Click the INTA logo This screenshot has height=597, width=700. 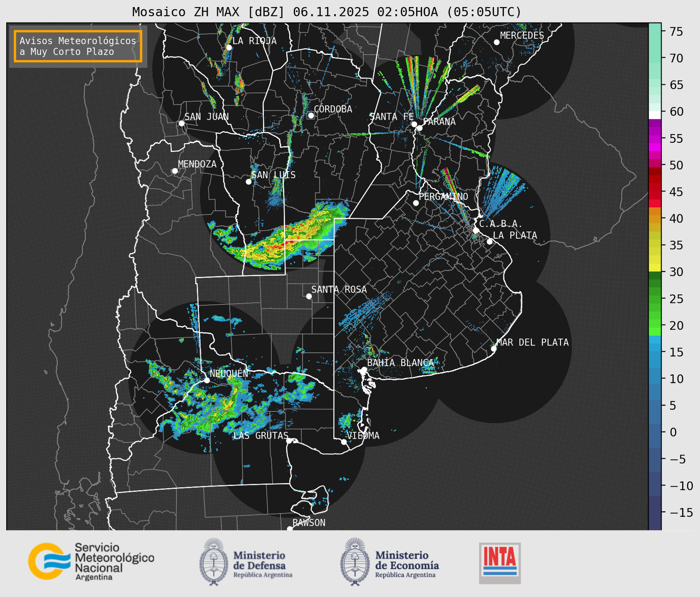[500, 563]
